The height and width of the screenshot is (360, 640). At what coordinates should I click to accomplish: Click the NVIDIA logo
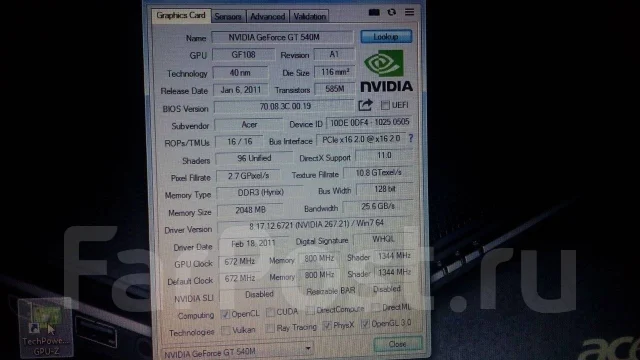pyautogui.click(x=386, y=71)
